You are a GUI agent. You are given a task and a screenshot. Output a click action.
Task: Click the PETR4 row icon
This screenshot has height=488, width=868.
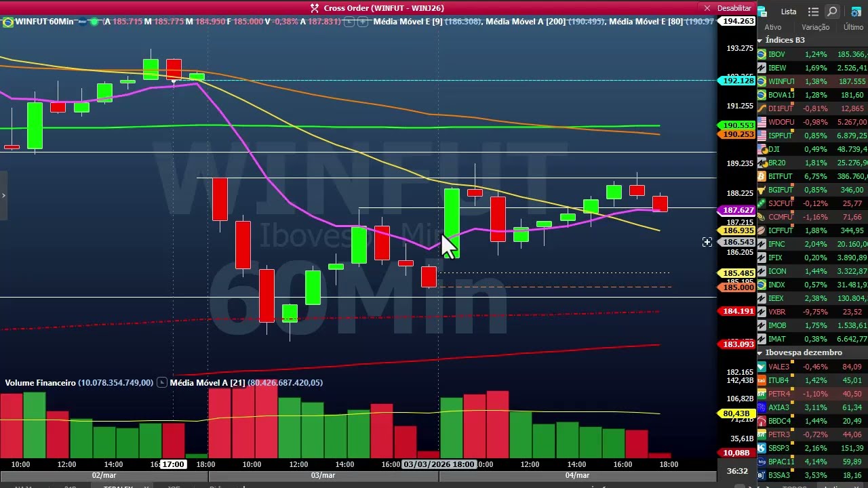762,394
